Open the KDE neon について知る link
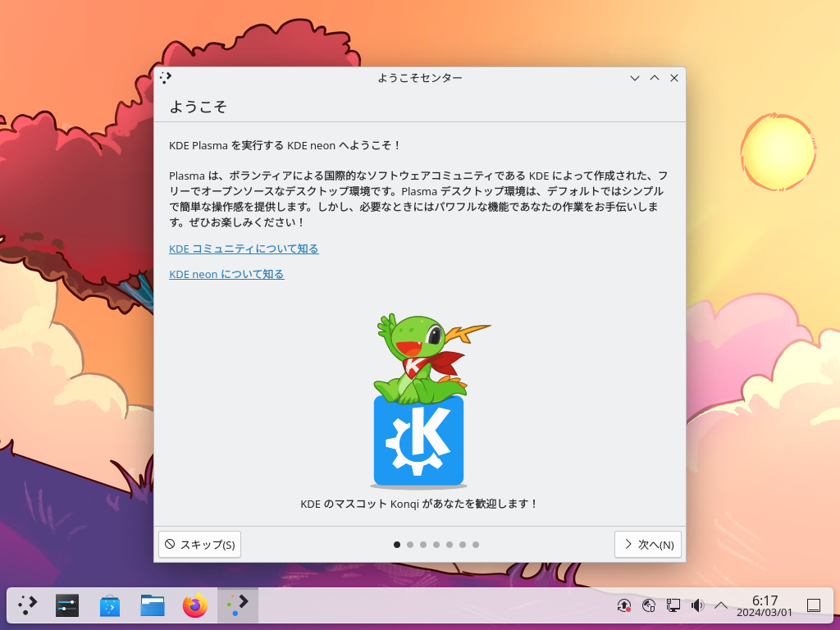The image size is (840, 630). coord(226,274)
